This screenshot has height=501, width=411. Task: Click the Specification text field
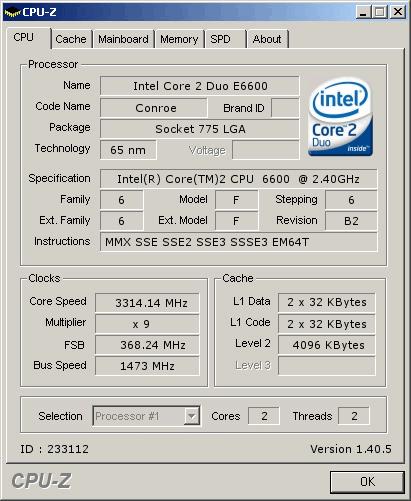tap(239, 179)
